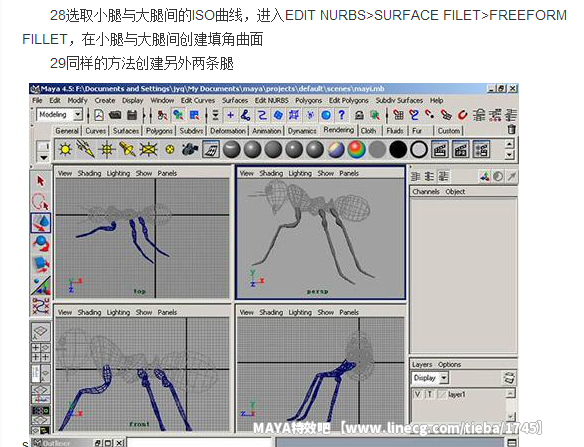Choose the Lasso select tool
This screenshot has width=584, height=447.
click(x=40, y=202)
